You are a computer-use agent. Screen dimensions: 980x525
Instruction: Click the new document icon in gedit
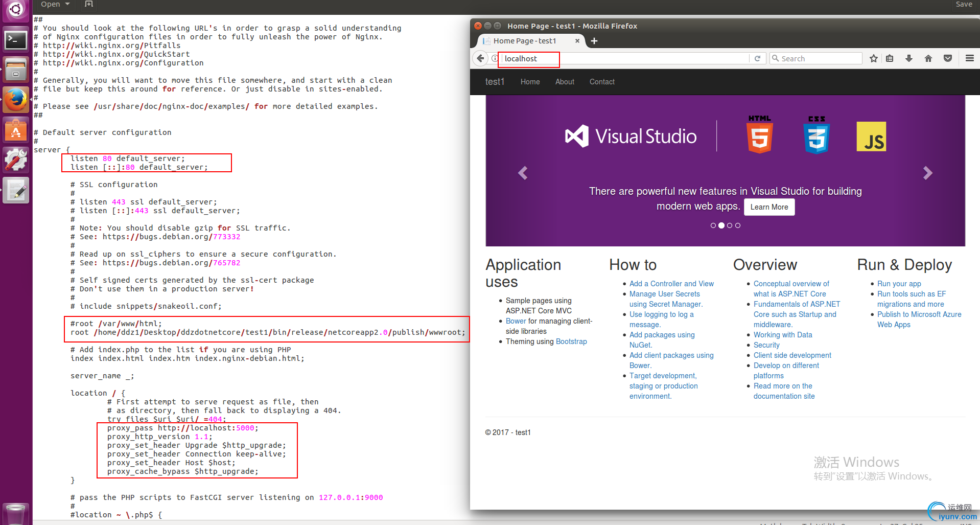(89, 4)
